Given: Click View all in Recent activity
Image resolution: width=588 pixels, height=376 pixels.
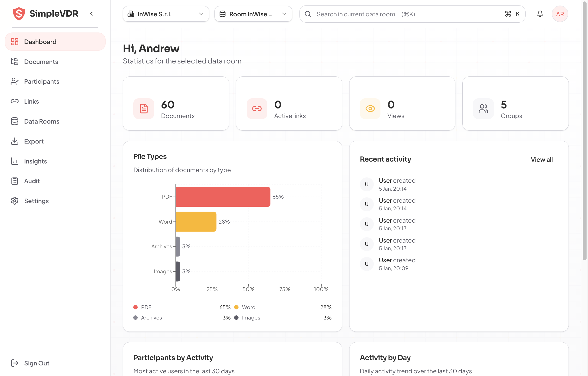Looking at the screenshot, I should (541, 159).
